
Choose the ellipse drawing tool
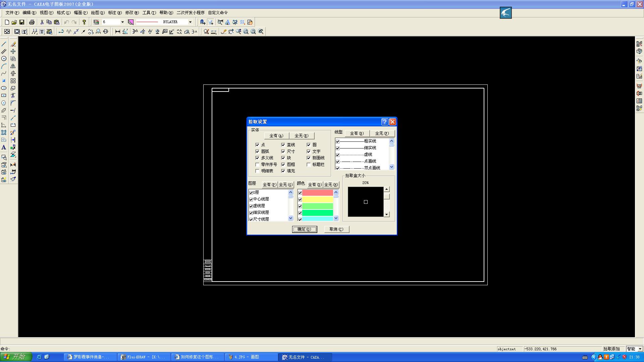coord(4,88)
